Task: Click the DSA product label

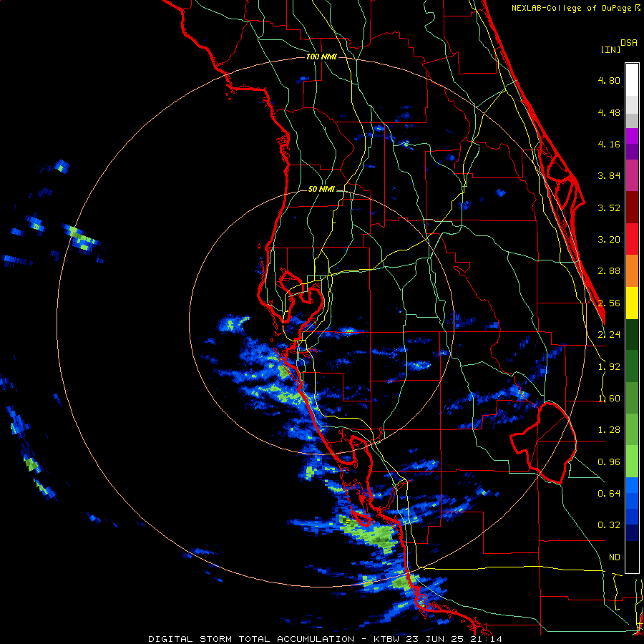Action: [x=629, y=43]
